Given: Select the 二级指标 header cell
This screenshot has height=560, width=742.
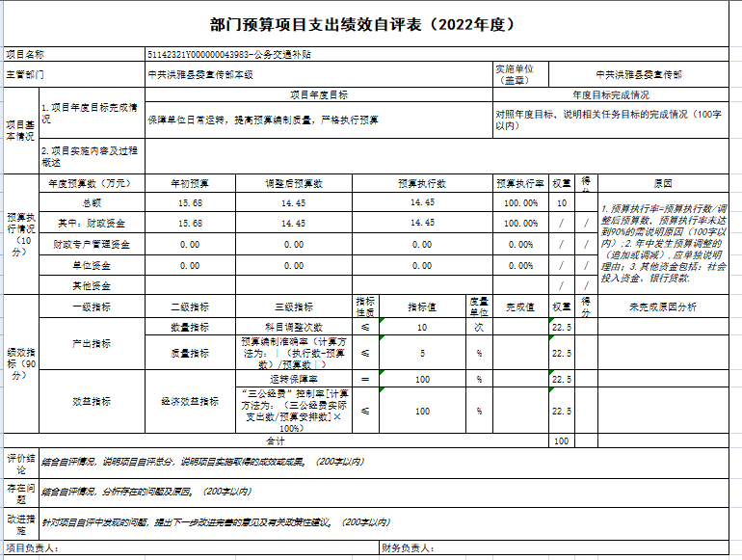Looking at the screenshot, I should tap(190, 307).
